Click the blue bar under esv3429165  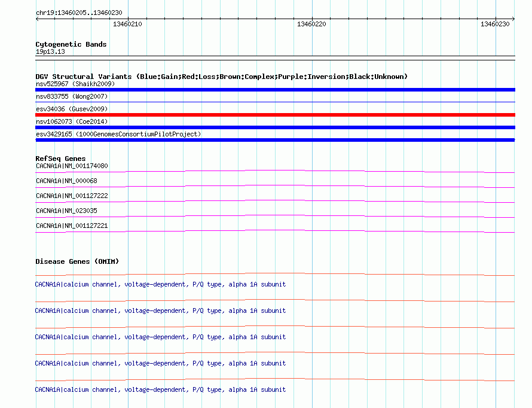[275, 140]
